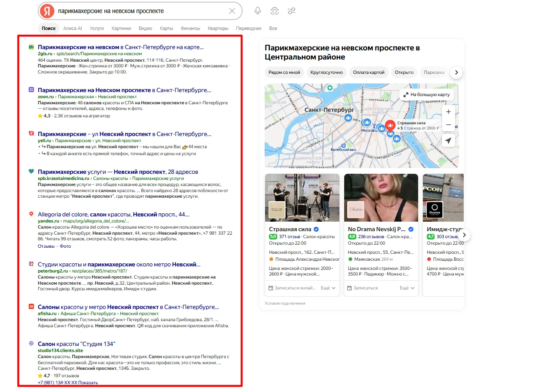
Task: Click the No Drama logo badge on the photo
Action: [x=356, y=209]
